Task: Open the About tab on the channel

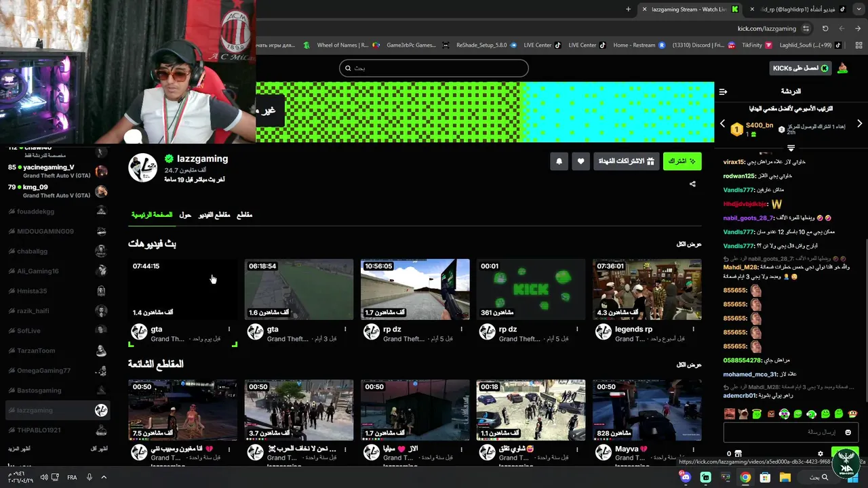Action: (185, 215)
